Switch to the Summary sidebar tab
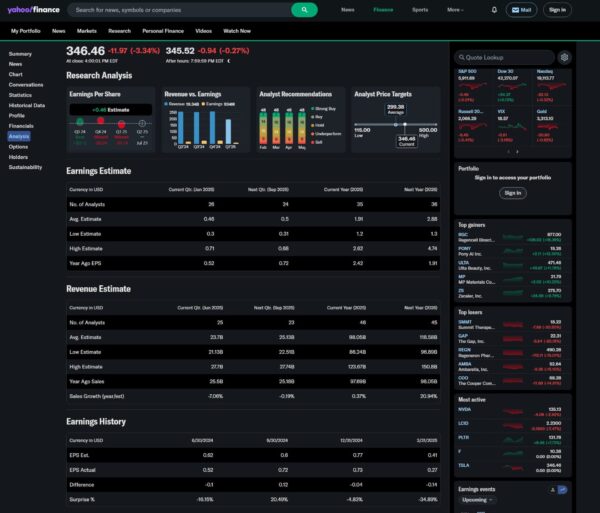The width and height of the screenshot is (600, 513). (20, 54)
